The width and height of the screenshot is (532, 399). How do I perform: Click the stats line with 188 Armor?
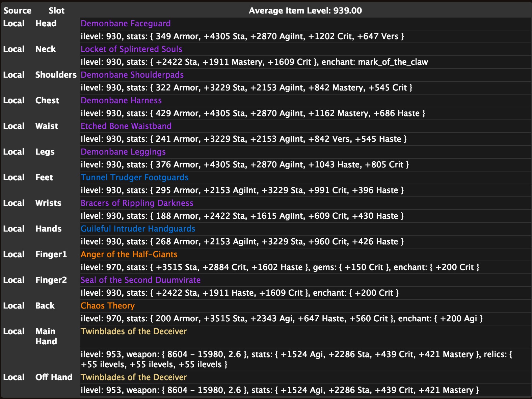coord(242,216)
